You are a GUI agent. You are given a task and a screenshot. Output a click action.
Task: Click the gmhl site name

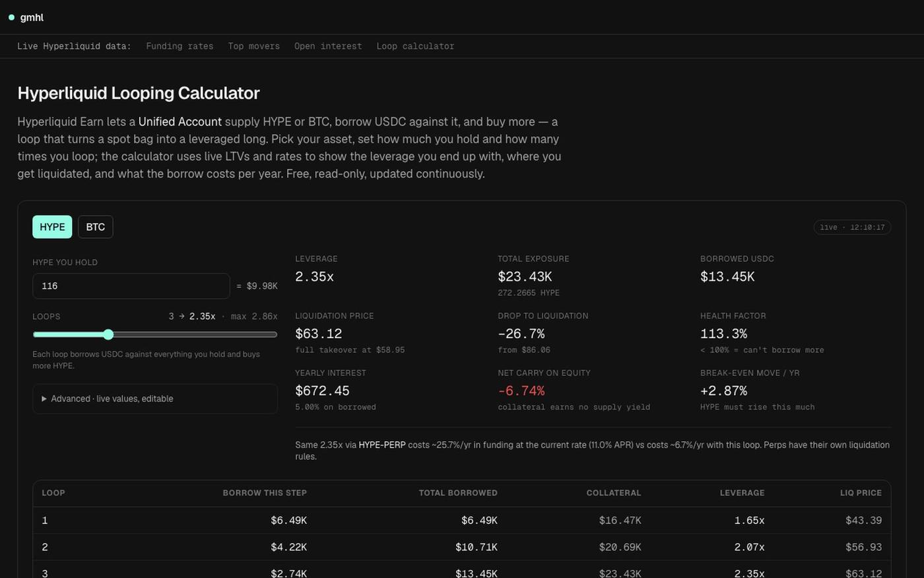tap(32, 17)
